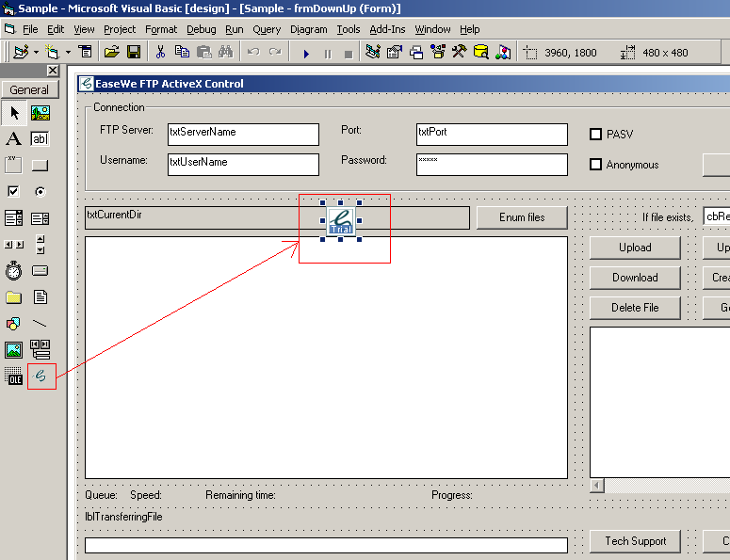The image size is (730, 560).
Task: Click the Cut scissors icon
Action: [x=161, y=52]
